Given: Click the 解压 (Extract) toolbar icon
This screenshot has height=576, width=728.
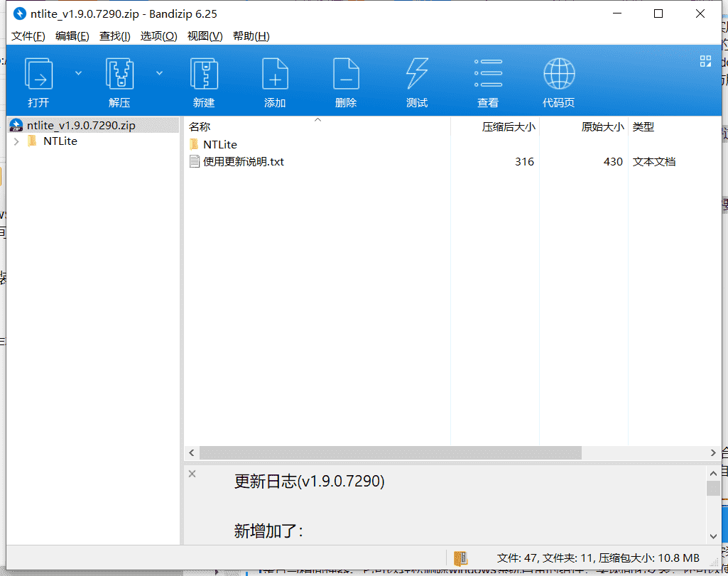Looking at the screenshot, I should point(119,74).
